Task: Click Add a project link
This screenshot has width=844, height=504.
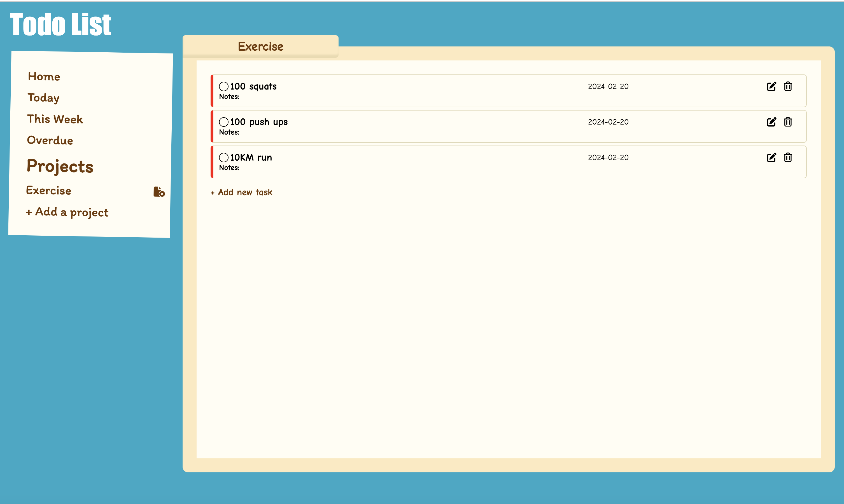Action: coord(67,212)
